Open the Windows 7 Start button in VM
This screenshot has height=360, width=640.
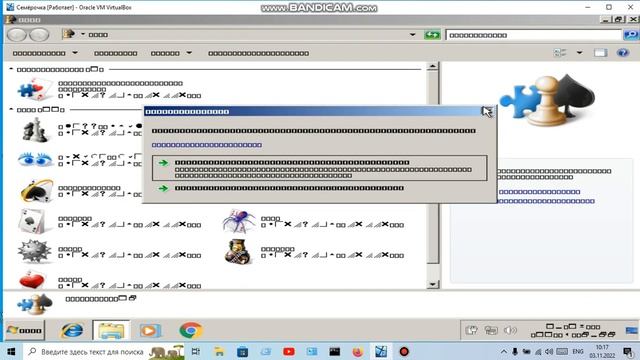tap(25, 330)
